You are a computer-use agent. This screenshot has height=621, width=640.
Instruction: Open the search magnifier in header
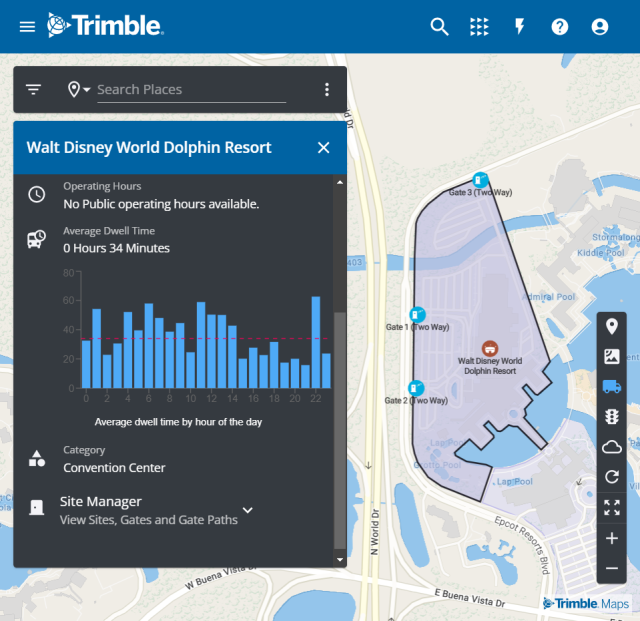pos(439,27)
